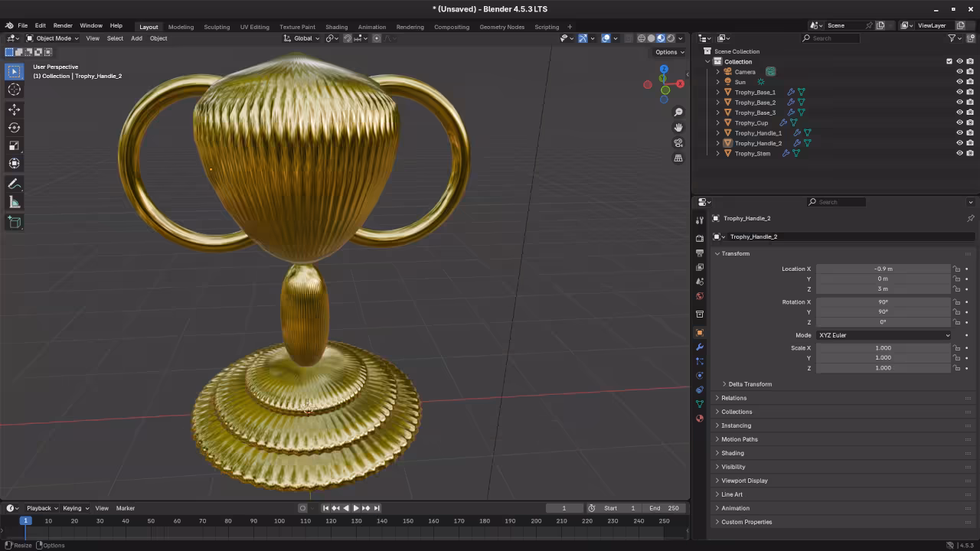Activate the Measure tool

(14, 201)
